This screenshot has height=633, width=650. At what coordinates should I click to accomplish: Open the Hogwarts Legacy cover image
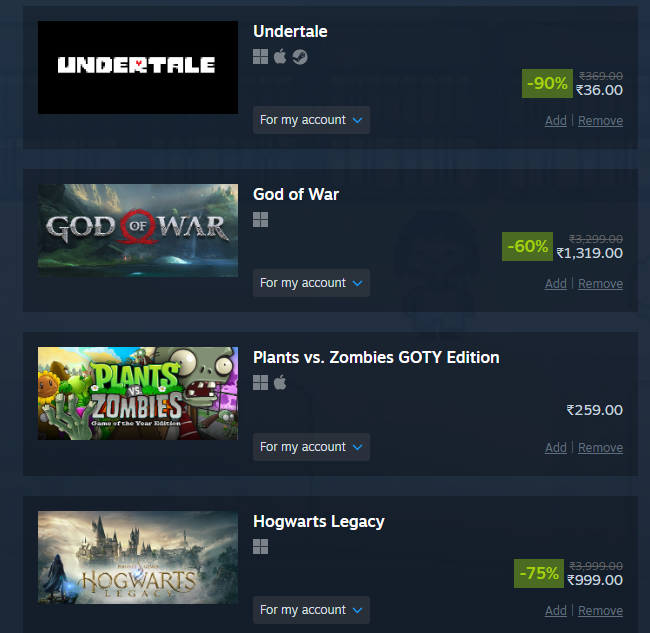pos(138,557)
